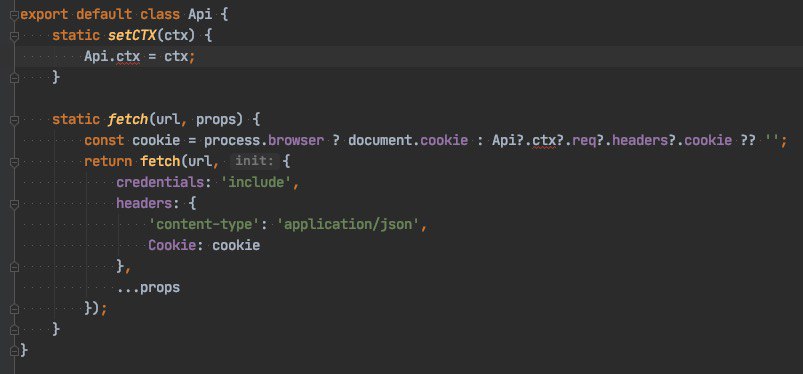Click fold end marker at fetch method closing brace
The image size is (803, 374).
(x=14, y=329)
